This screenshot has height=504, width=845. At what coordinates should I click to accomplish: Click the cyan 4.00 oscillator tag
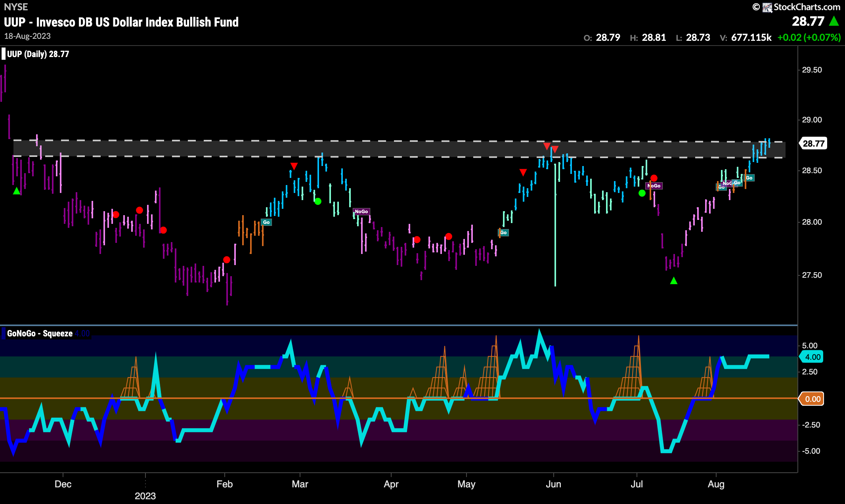point(812,357)
